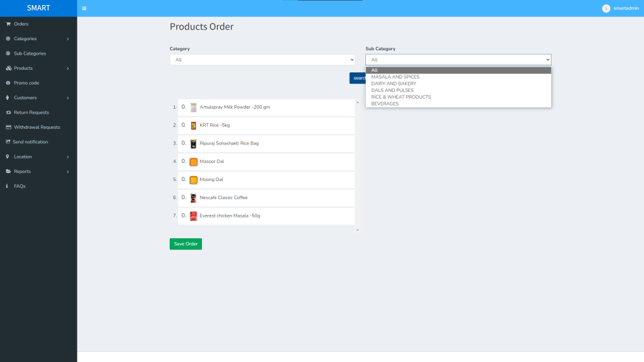The height and width of the screenshot is (362, 644).
Task: Open the Category dropdown
Action: click(262, 59)
